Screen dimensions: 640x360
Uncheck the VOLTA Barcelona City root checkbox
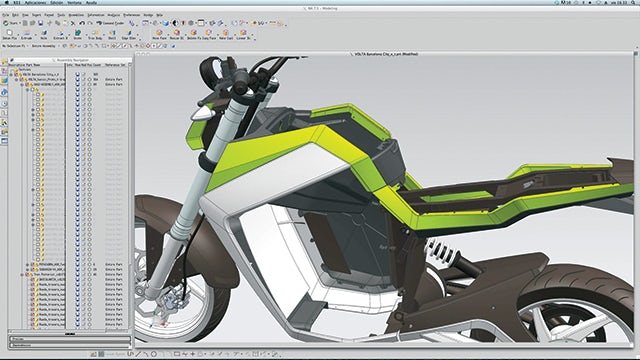click(16, 75)
